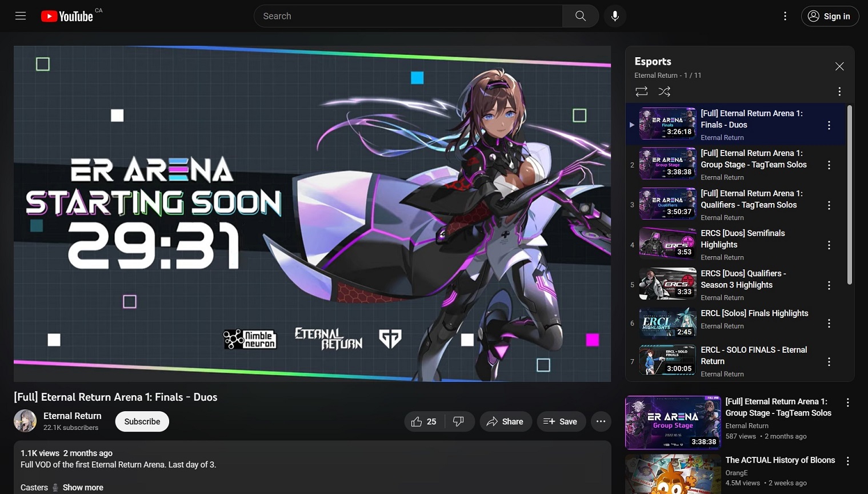
Task: Open options for Group Stage TagTeam Solos playlist item
Action: pos(829,165)
